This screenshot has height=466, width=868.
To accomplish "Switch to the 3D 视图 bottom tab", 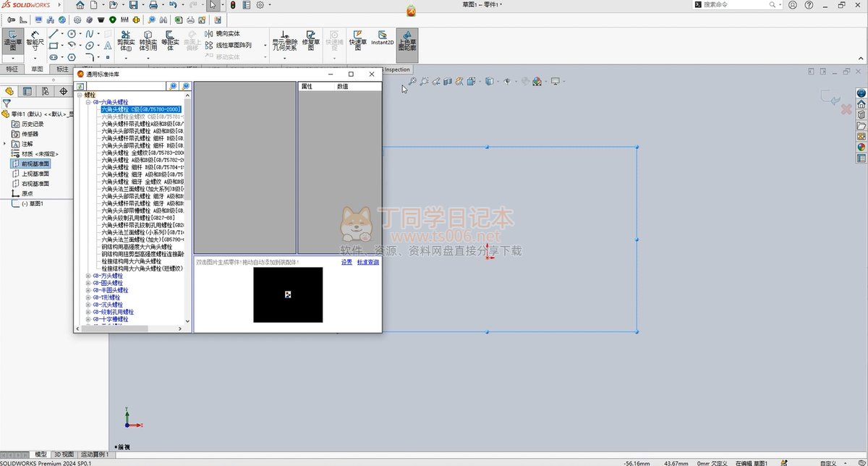I will pos(64,454).
